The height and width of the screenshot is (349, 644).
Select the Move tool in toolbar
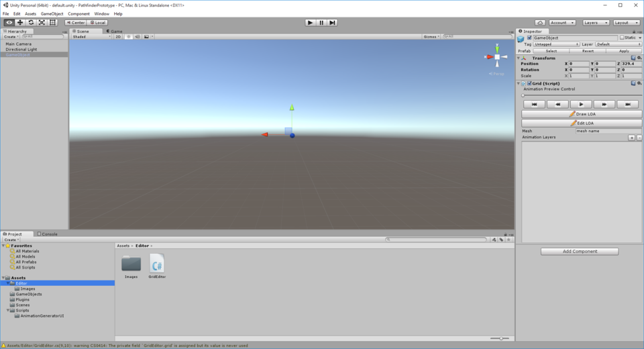(x=20, y=22)
